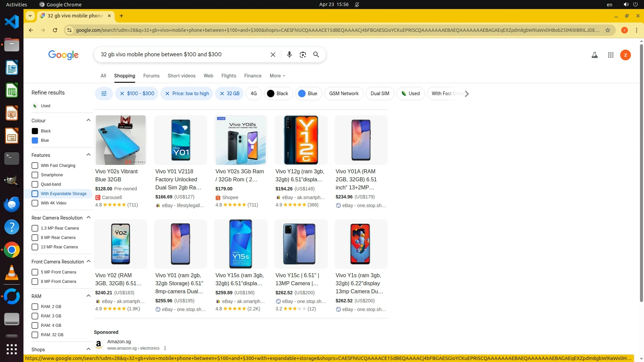Click the magnifying glass search button
This screenshot has width=644, height=362.
click(x=316, y=55)
